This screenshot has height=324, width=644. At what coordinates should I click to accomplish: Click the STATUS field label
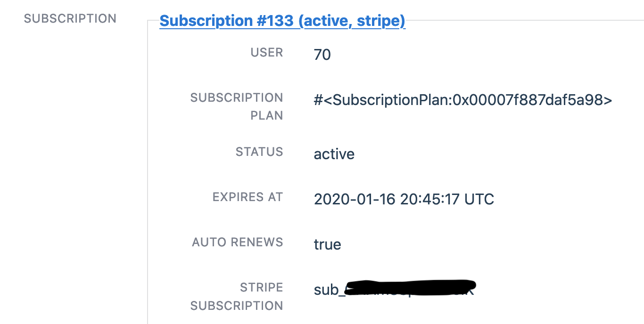tap(259, 152)
